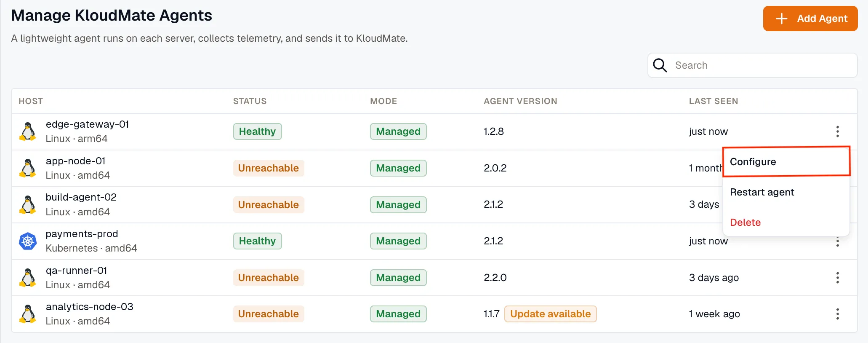The image size is (868, 343).
Task: Click the Linux penguin icon beside qa-runner-01
Action: (28, 278)
